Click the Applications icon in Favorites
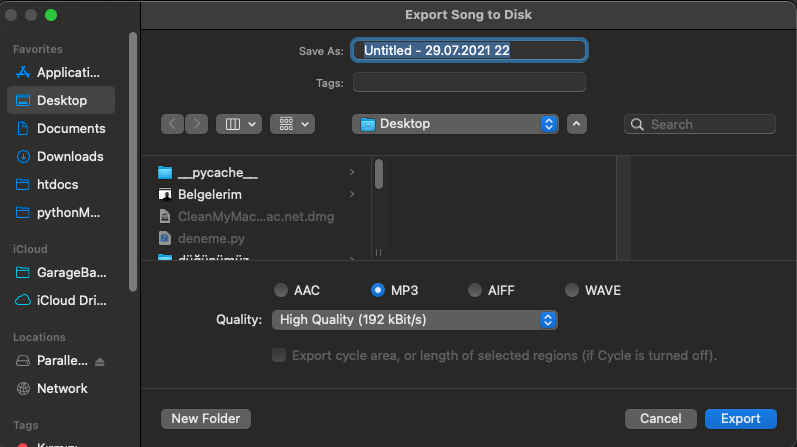Viewport: 797px width, 447px height. click(x=24, y=73)
